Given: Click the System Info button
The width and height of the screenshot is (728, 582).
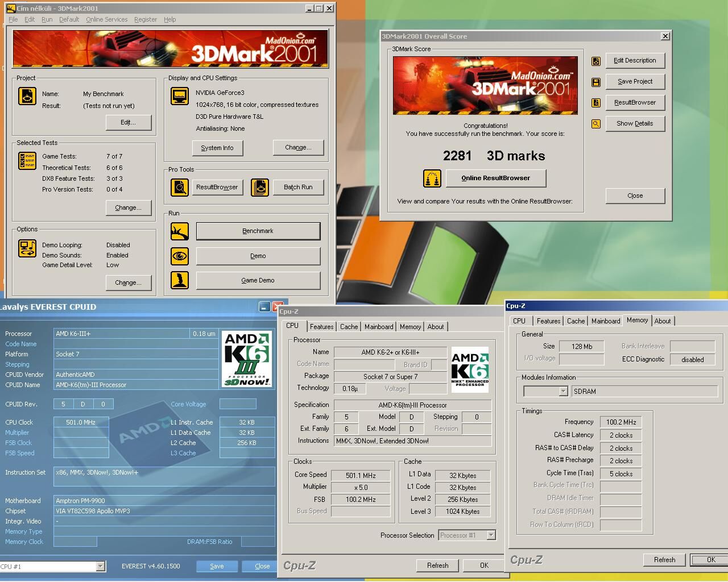Looking at the screenshot, I should coord(217,148).
